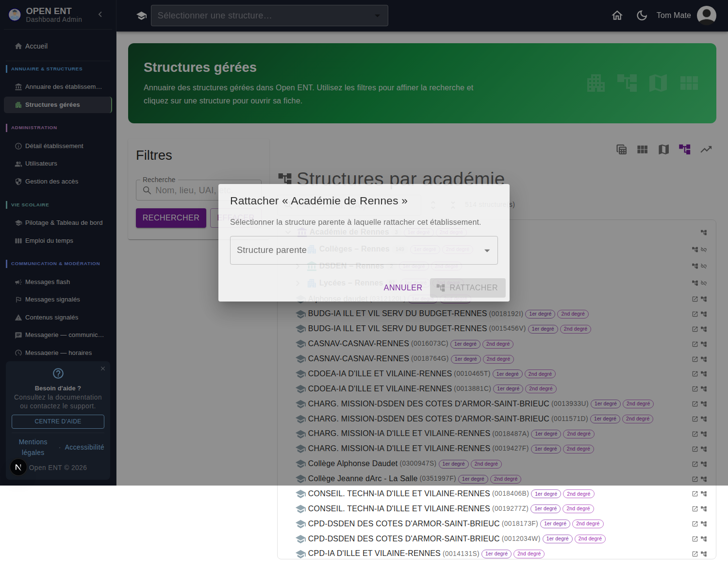Viewport: 728px width, 571px height.
Task: Open the Structure parente dropdown
Action: click(364, 251)
